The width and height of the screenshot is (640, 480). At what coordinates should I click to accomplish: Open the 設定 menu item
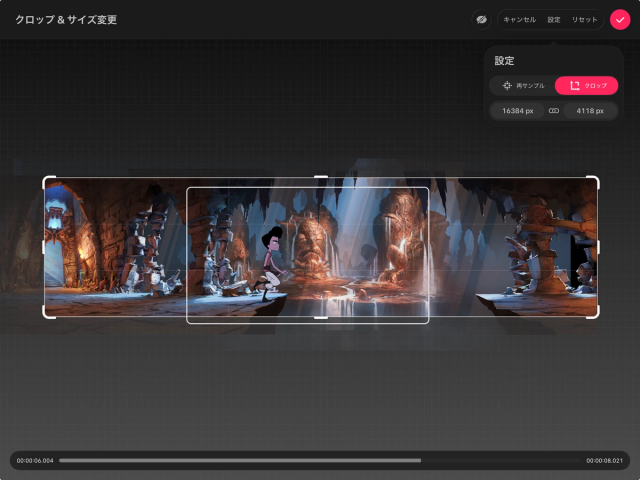[553, 20]
